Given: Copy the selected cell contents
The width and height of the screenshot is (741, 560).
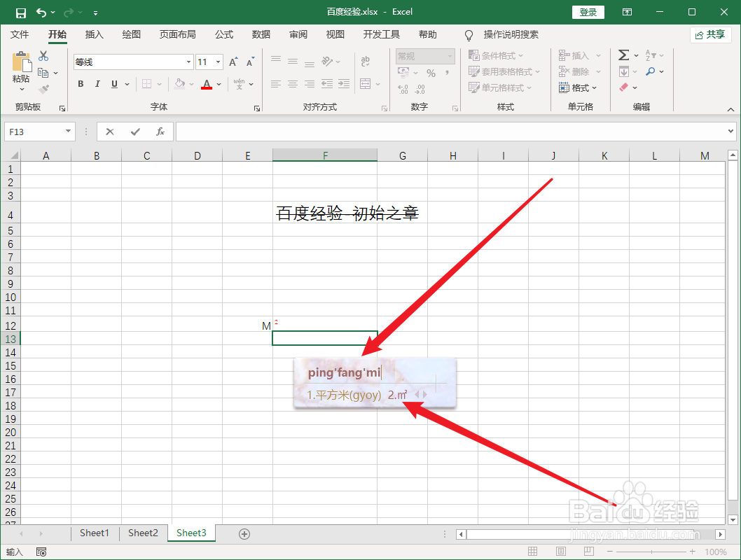Looking at the screenshot, I should click(43, 73).
